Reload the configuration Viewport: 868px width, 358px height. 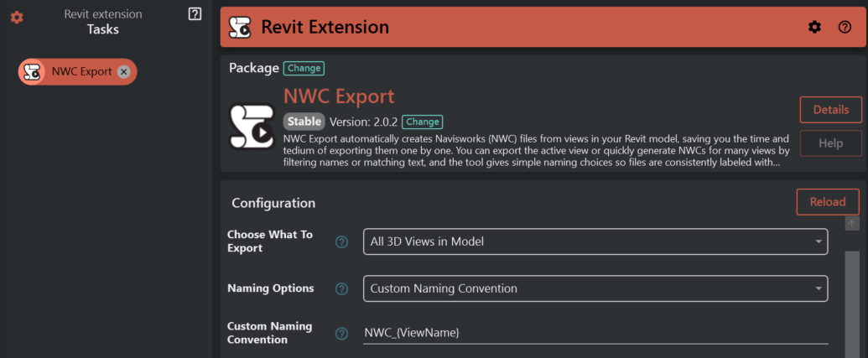point(828,202)
